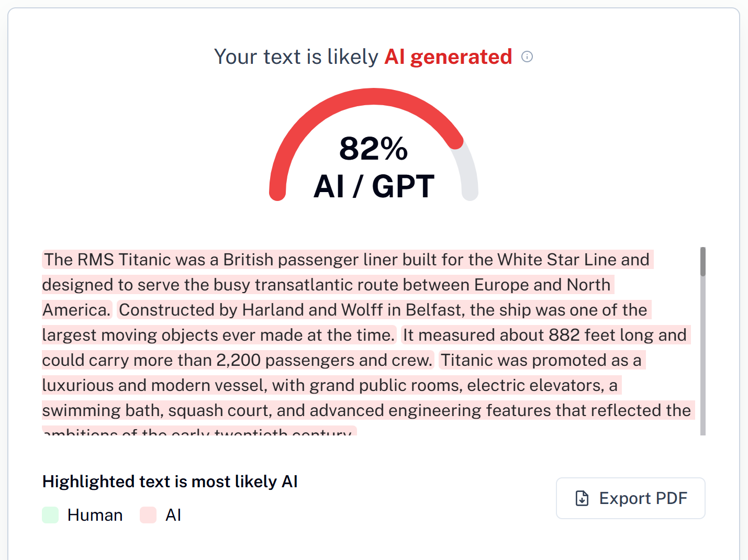The width and height of the screenshot is (748, 560).
Task: Click the results text scrollbar thumb
Action: coord(703,262)
